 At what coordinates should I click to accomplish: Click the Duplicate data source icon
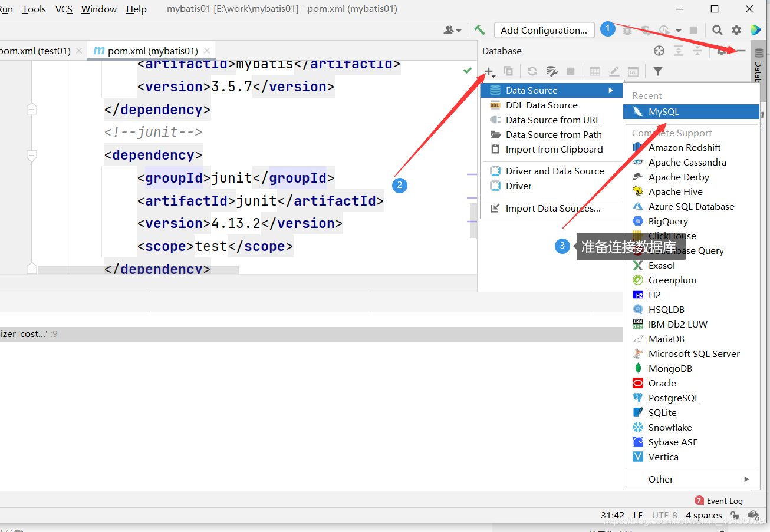click(x=508, y=71)
